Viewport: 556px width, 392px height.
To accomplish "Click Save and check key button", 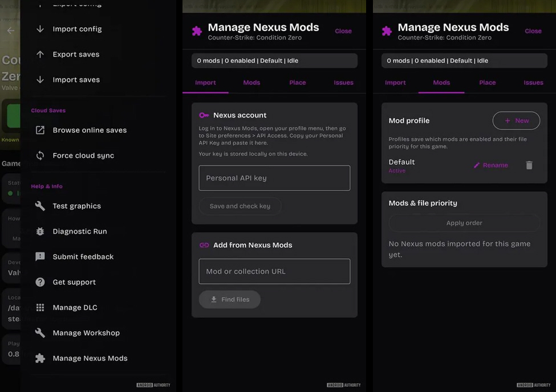I will (x=240, y=206).
